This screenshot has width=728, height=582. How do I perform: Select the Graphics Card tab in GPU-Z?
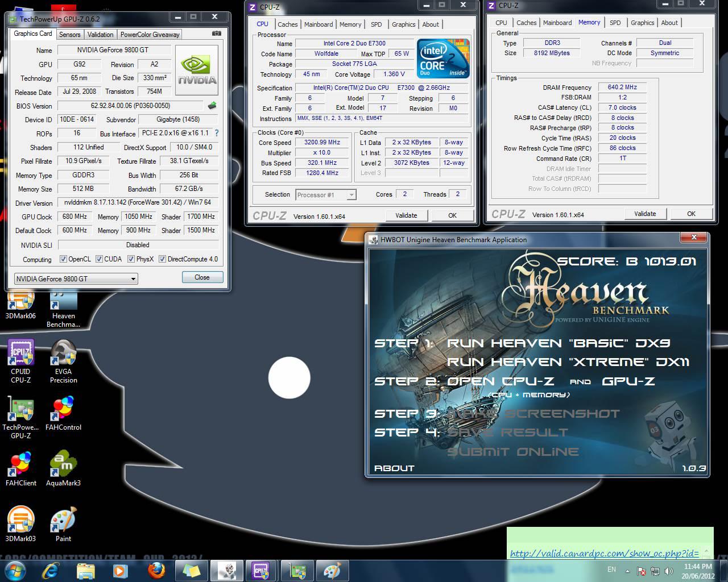click(x=33, y=34)
